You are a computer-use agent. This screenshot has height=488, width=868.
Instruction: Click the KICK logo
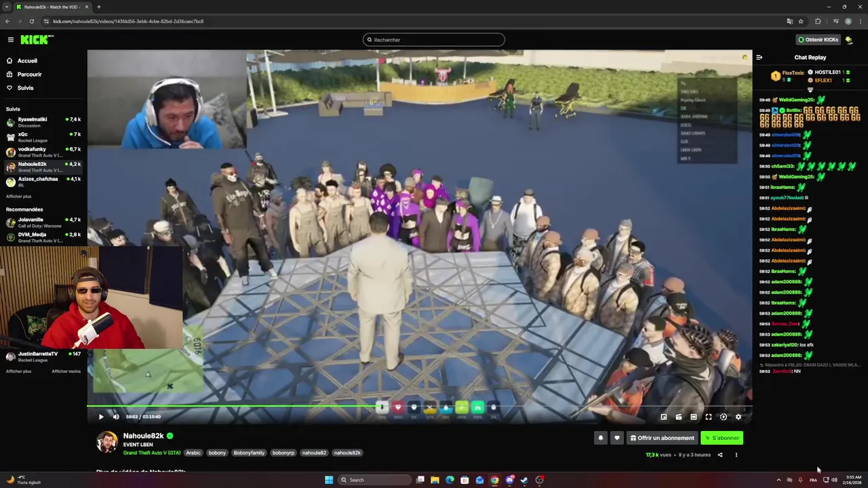coord(37,40)
